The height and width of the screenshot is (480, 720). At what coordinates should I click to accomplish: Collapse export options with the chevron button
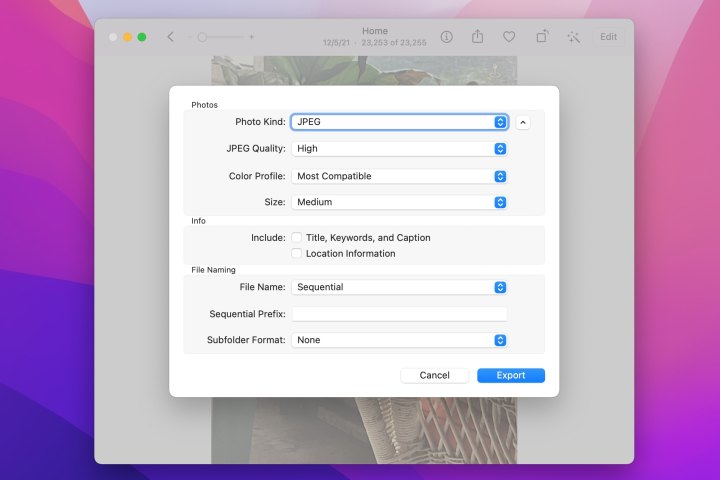523,122
